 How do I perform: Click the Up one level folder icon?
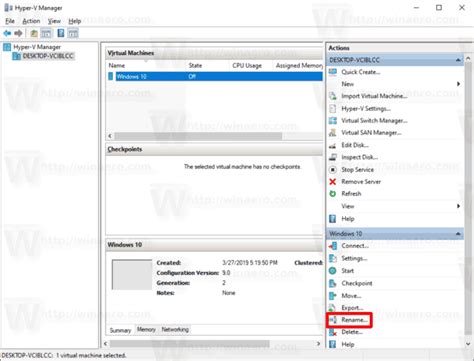pos(34,33)
